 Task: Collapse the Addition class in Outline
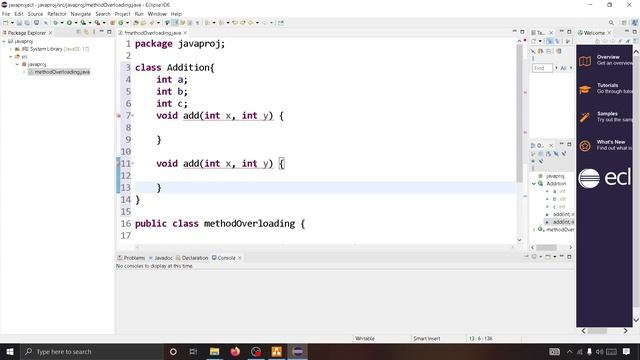[x=534, y=184]
